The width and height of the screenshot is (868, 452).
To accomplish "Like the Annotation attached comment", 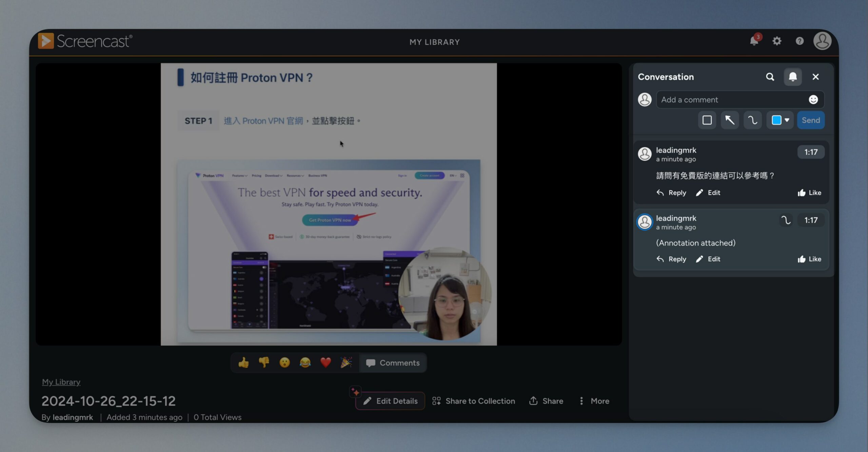I will [x=809, y=259].
